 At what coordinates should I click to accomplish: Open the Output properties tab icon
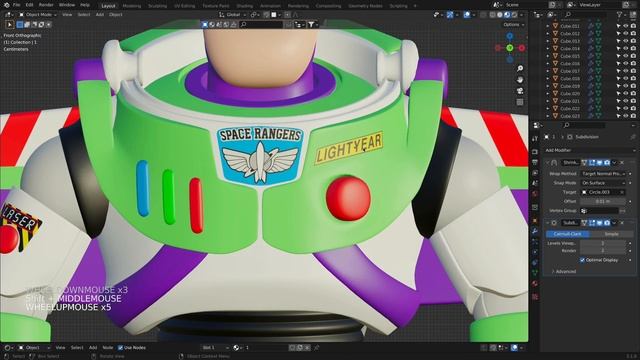[x=535, y=162]
